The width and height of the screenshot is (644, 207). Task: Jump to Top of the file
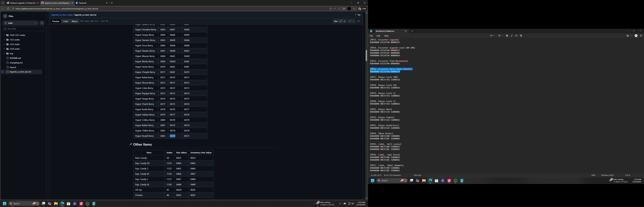[358, 15]
